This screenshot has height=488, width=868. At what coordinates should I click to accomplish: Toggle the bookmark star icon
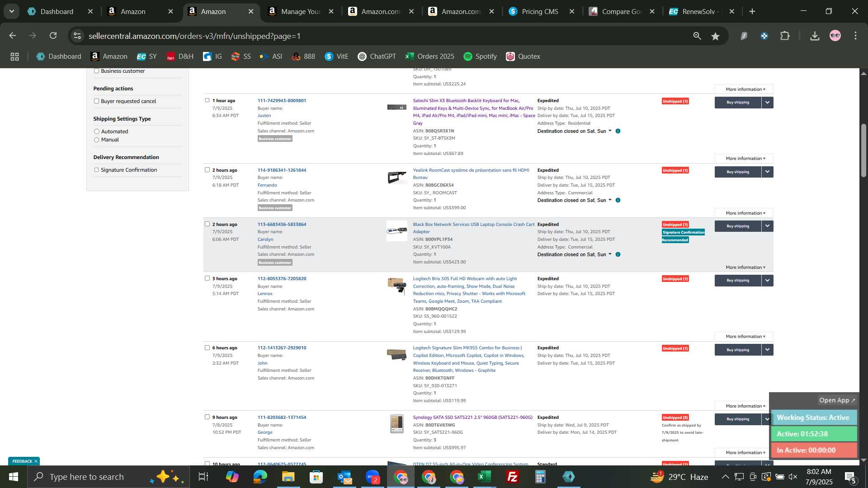(715, 36)
